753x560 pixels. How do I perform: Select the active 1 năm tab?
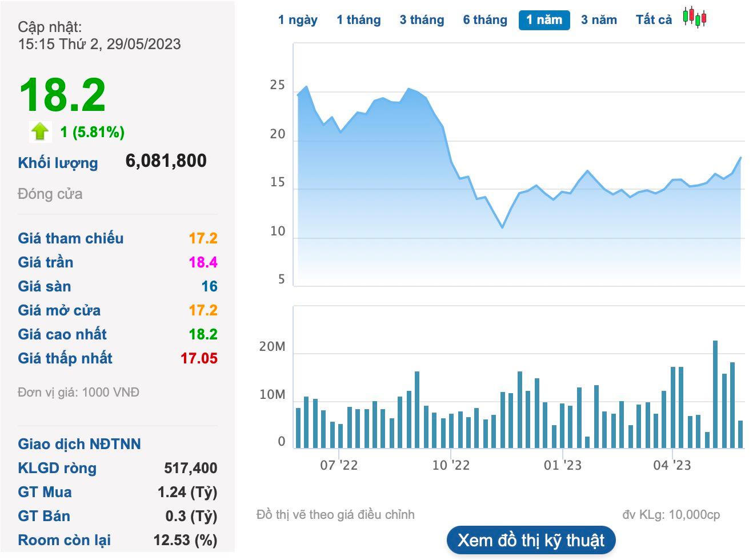pos(544,20)
